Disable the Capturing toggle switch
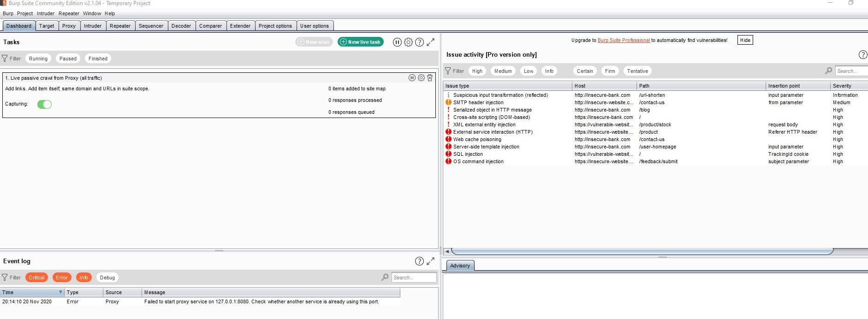 coord(44,104)
